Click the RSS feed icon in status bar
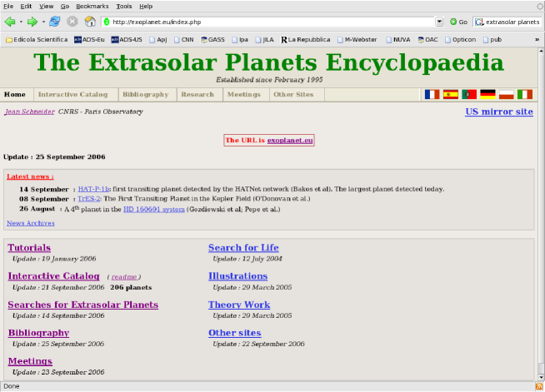 coord(537,386)
